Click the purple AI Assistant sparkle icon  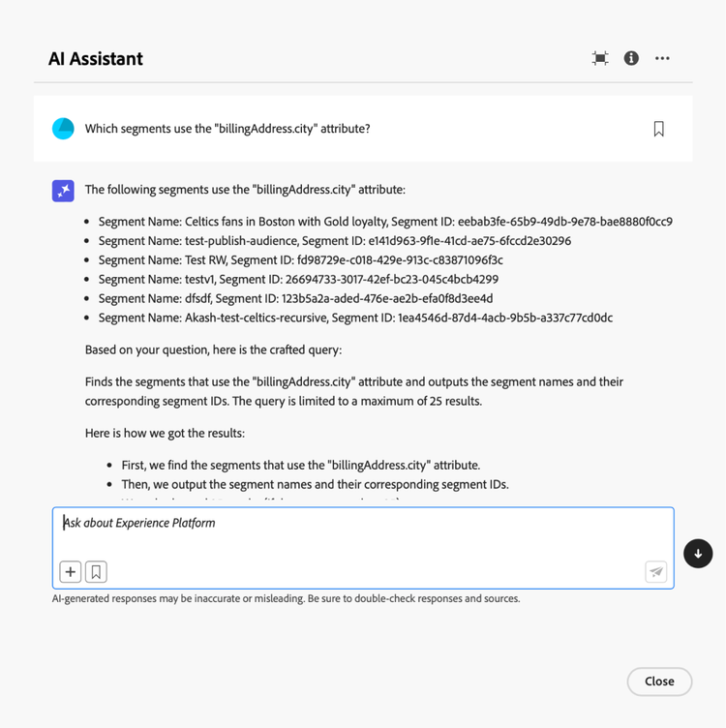(x=63, y=191)
